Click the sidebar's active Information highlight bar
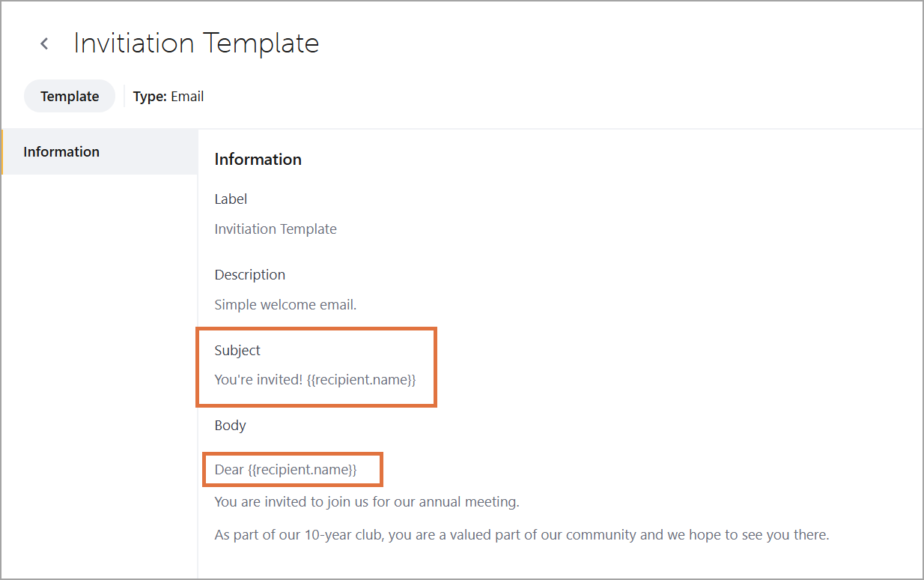This screenshot has height=580, width=924. pos(1,151)
